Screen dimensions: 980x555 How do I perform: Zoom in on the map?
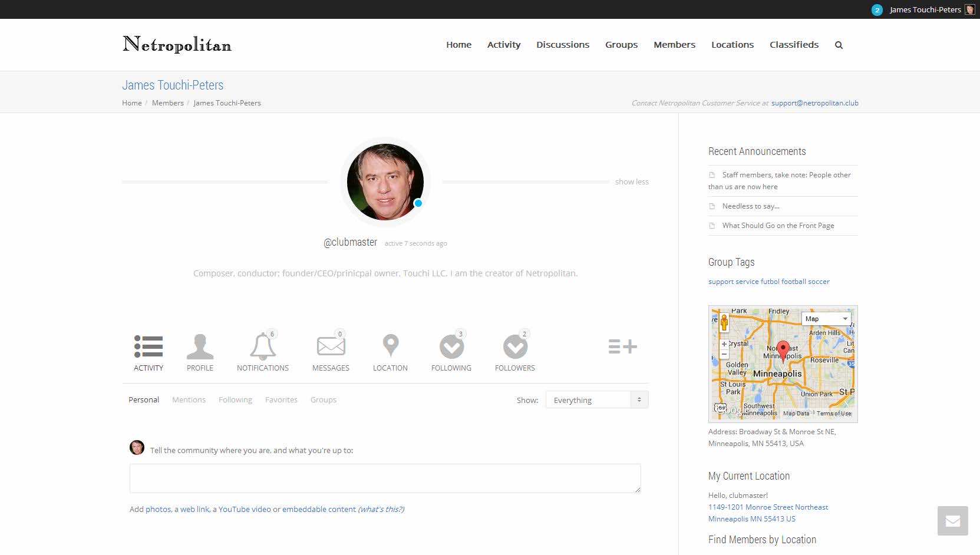coord(724,344)
